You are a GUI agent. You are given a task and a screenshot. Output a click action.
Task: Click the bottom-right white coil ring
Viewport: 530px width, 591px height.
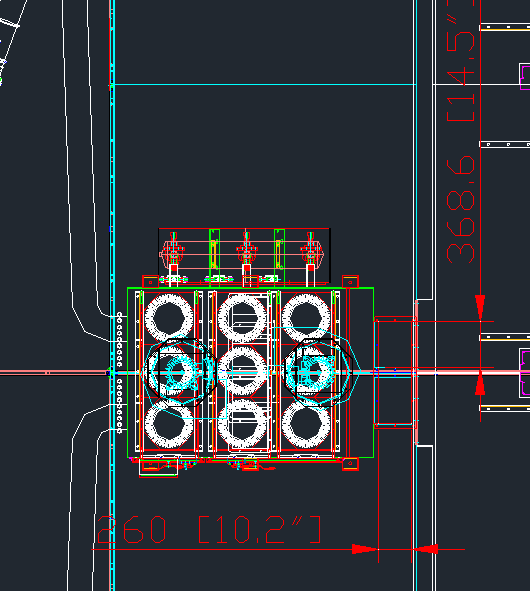306,424
